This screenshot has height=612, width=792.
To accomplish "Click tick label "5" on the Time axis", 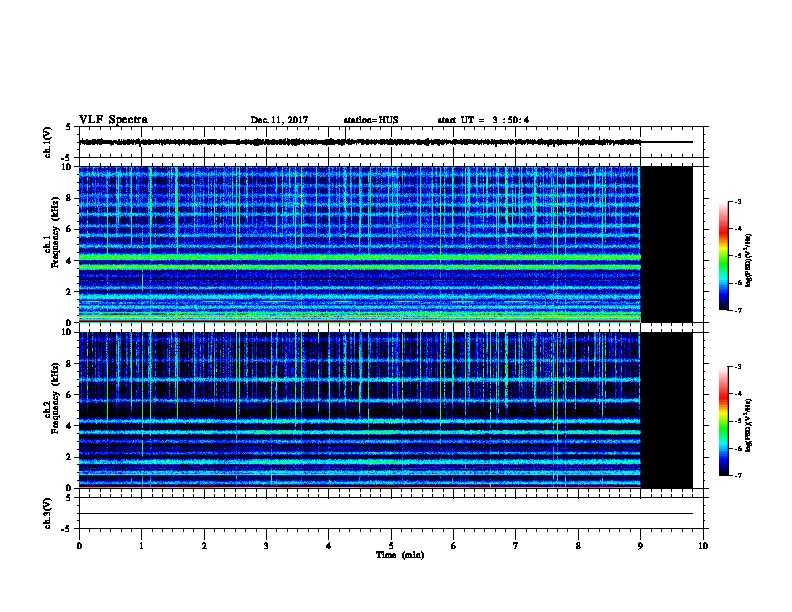I will pyautogui.click(x=391, y=546).
